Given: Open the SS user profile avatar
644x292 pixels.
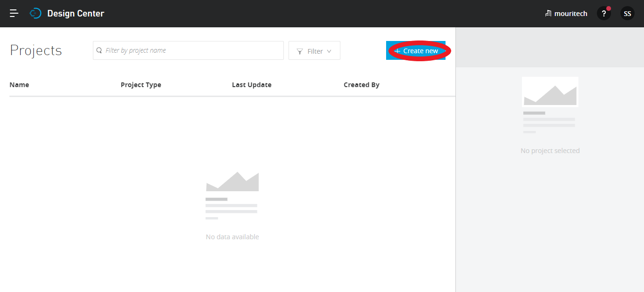Looking at the screenshot, I should pos(627,14).
